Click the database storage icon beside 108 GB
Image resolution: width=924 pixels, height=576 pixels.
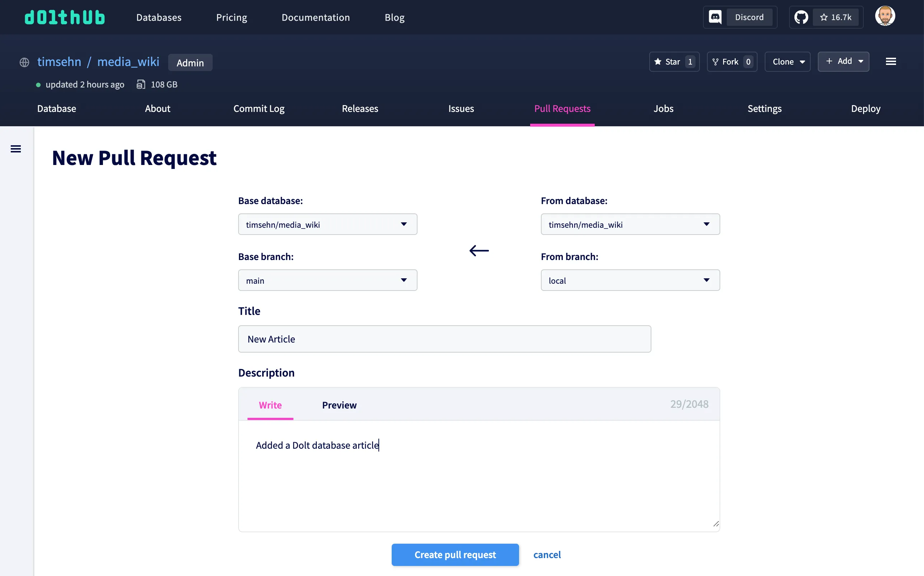pyautogui.click(x=141, y=84)
